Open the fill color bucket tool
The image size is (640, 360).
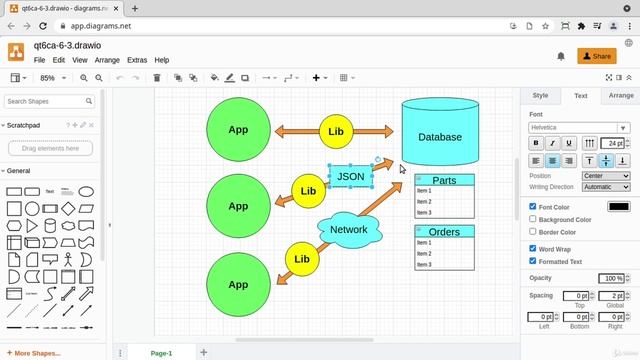click(x=214, y=78)
